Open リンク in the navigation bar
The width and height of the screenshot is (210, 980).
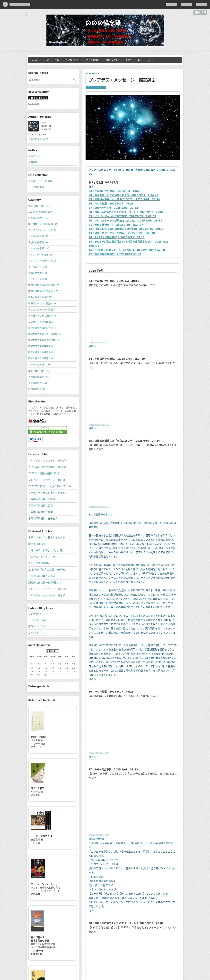150,60
